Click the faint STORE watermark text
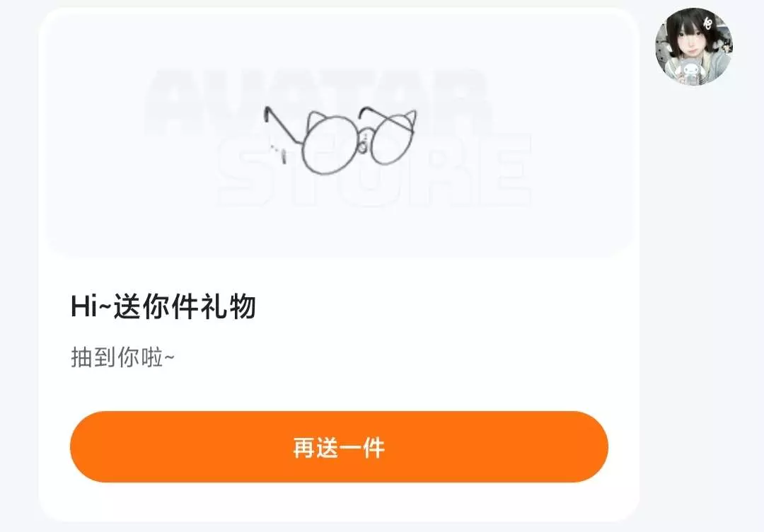Viewport: 764px width, 532px height. (374, 170)
